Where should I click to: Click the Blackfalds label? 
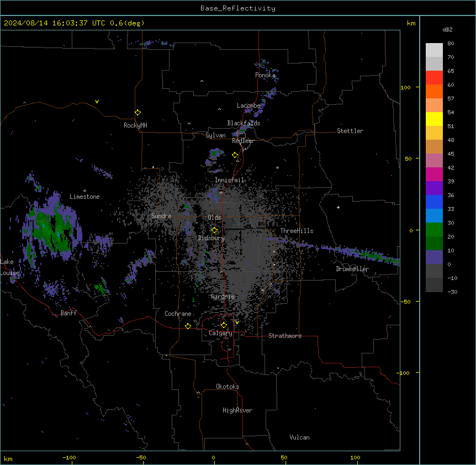point(244,123)
